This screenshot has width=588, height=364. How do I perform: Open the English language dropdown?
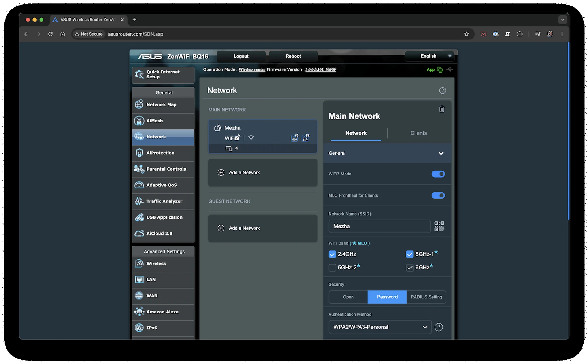[x=429, y=56]
